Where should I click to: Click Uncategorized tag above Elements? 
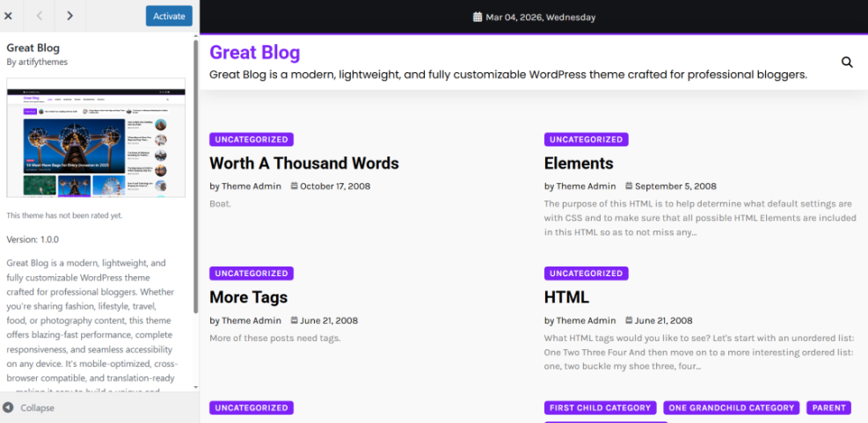[x=587, y=140]
